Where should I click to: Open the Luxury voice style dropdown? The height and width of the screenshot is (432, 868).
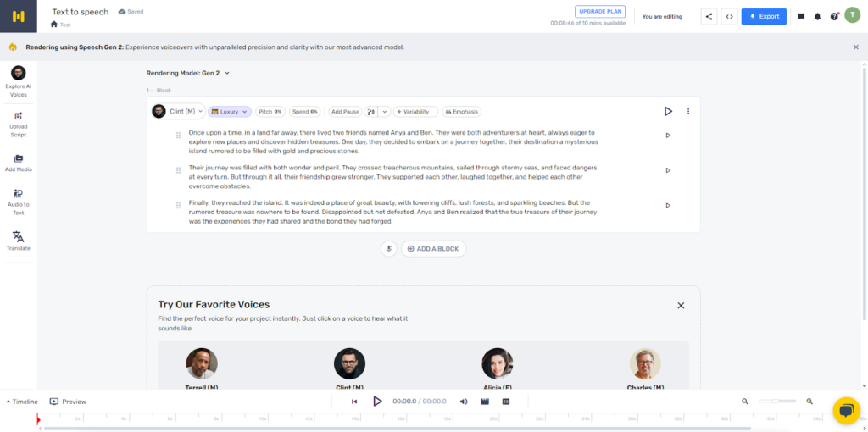[229, 112]
